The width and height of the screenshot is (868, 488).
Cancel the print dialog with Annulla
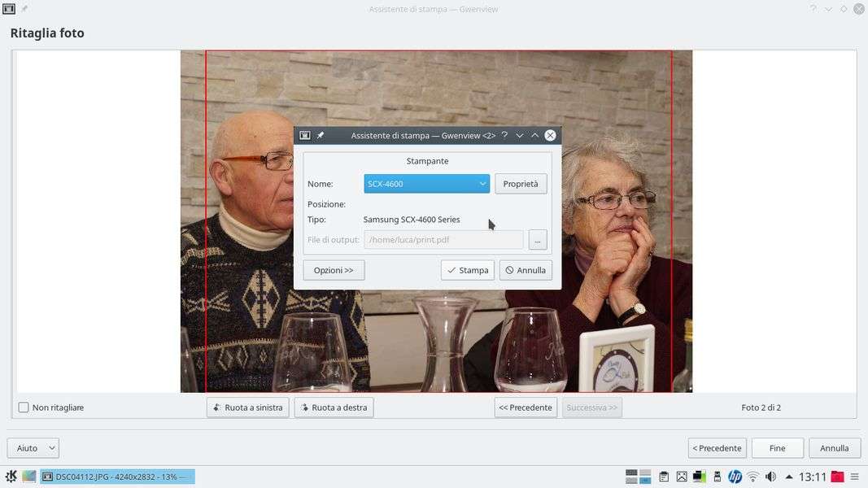pyautogui.click(x=526, y=271)
